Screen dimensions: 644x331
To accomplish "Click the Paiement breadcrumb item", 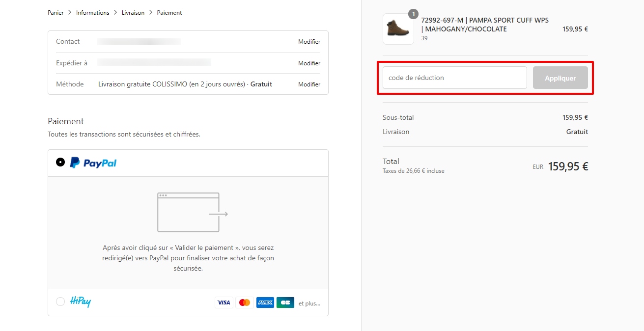I will coord(169,13).
